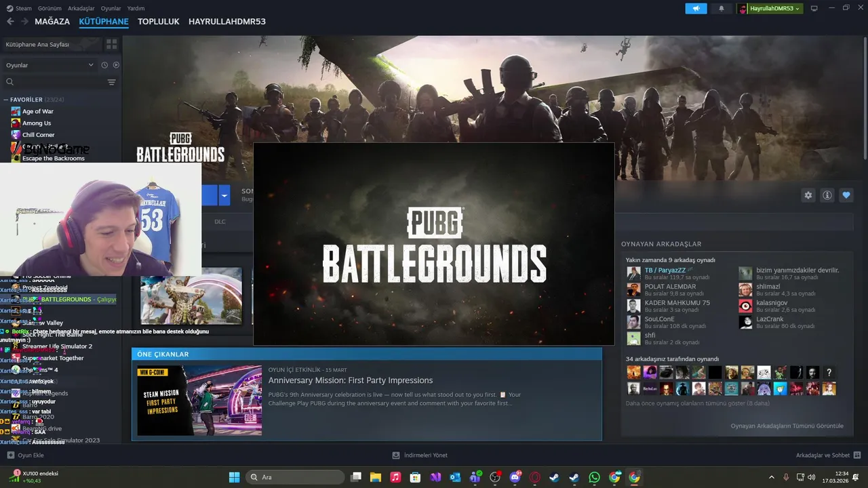Select Streamer Life Simulator 2 in library
The width and height of the screenshot is (868, 488).
tap(57, 346)
